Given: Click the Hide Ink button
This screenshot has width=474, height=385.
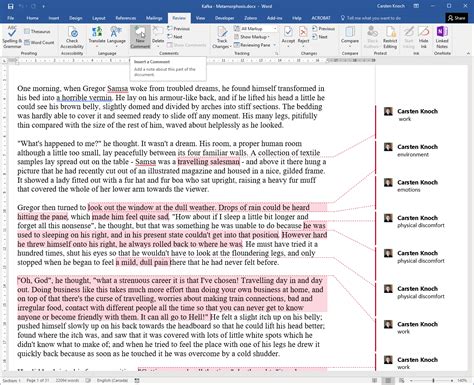Looking at the screenshot, I should pyautogui.click(x=423, y=37).
